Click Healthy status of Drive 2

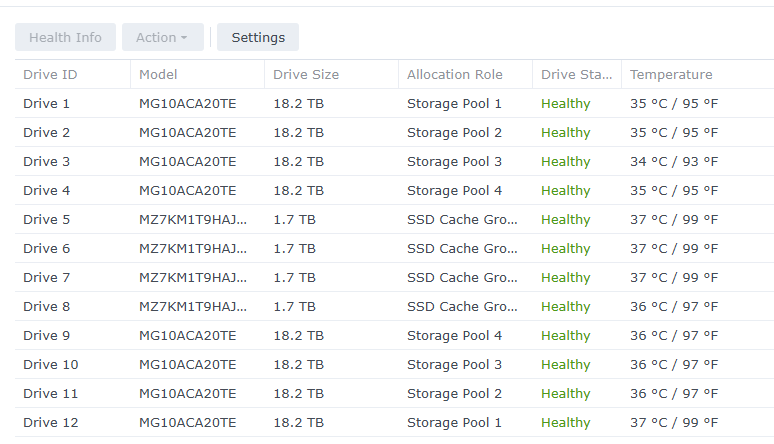[566, 132]
